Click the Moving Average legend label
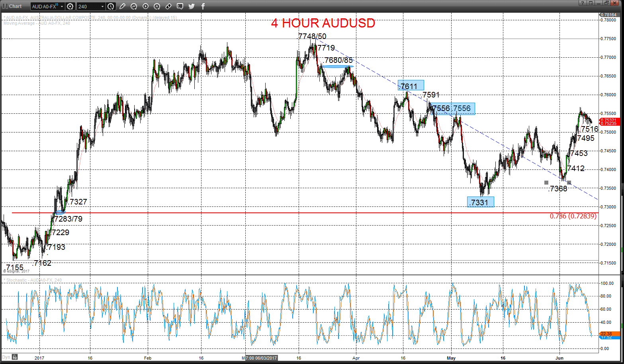 (37, 23)
